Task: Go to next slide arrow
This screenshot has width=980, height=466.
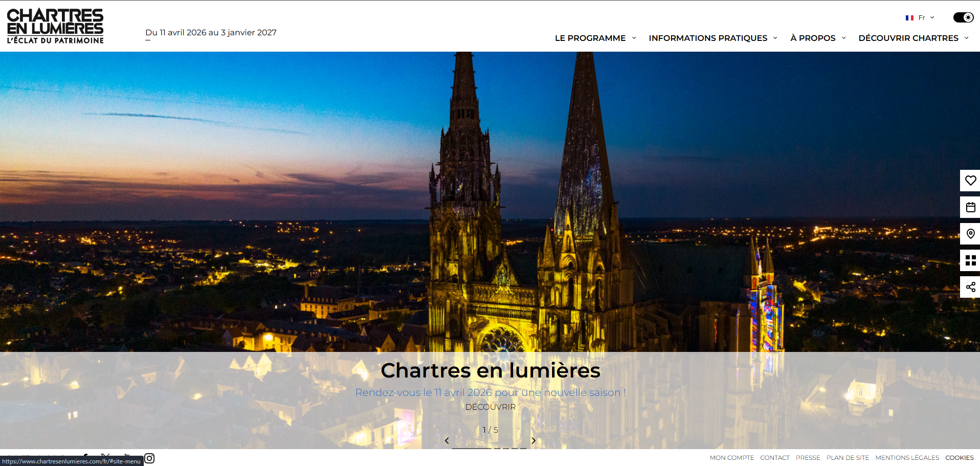Action: click(x=533, y=440)
